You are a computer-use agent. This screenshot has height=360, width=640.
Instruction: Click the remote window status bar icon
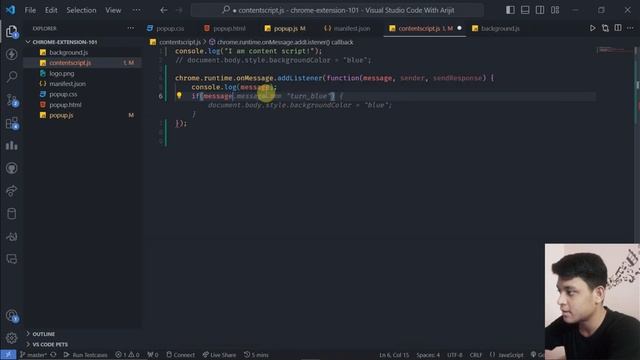[x=8, y=355]
